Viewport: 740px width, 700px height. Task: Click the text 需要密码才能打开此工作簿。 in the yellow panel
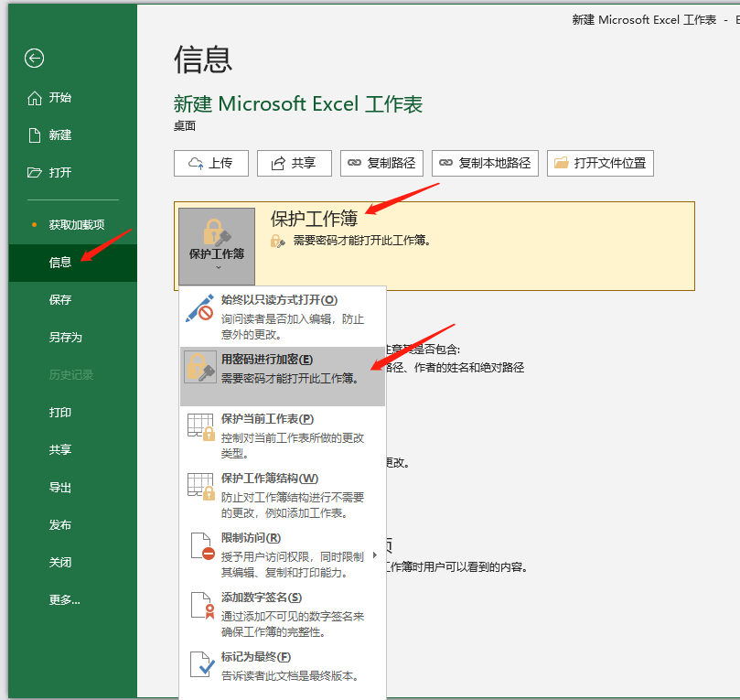[361, 241]
